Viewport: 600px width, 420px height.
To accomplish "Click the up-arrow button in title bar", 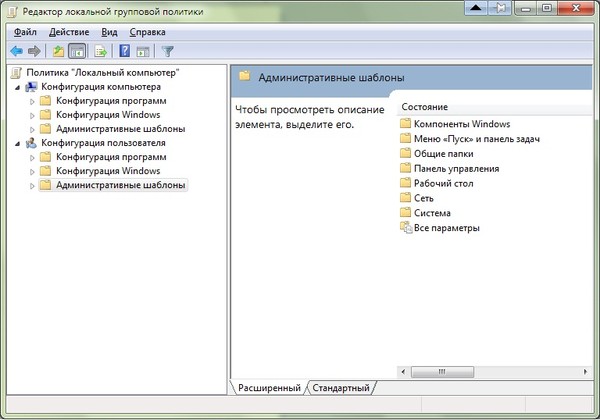I will click(x=476, y=8).
